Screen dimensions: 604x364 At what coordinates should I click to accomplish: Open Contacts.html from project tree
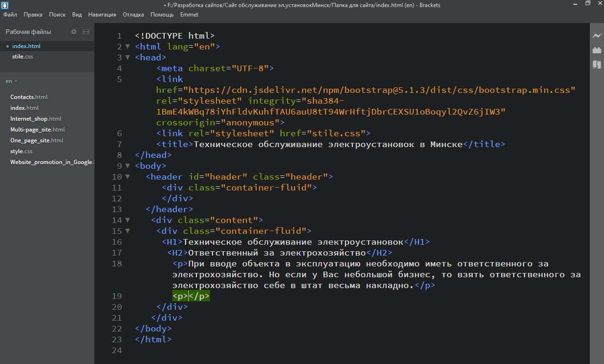coord(29,97)
